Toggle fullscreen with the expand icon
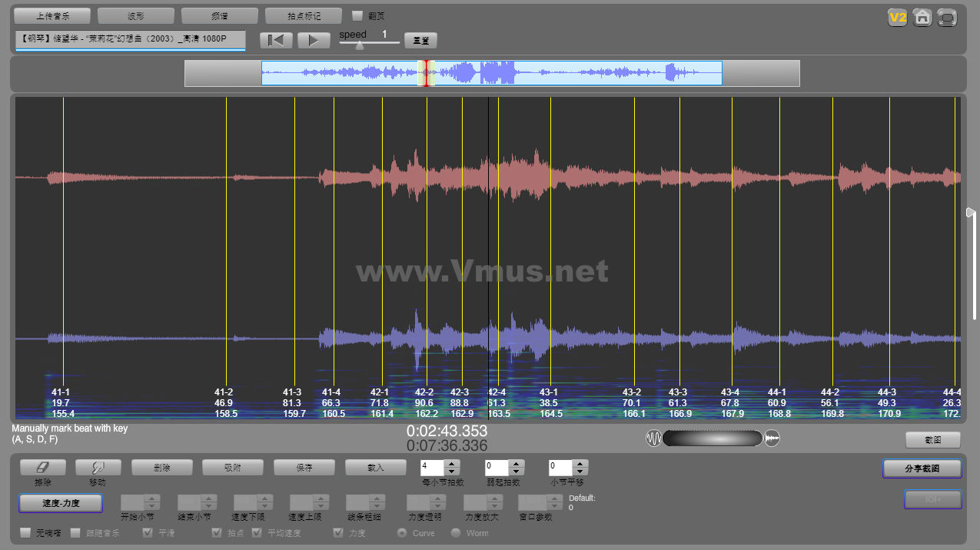 pyautogui.click(x=948, y=18)
